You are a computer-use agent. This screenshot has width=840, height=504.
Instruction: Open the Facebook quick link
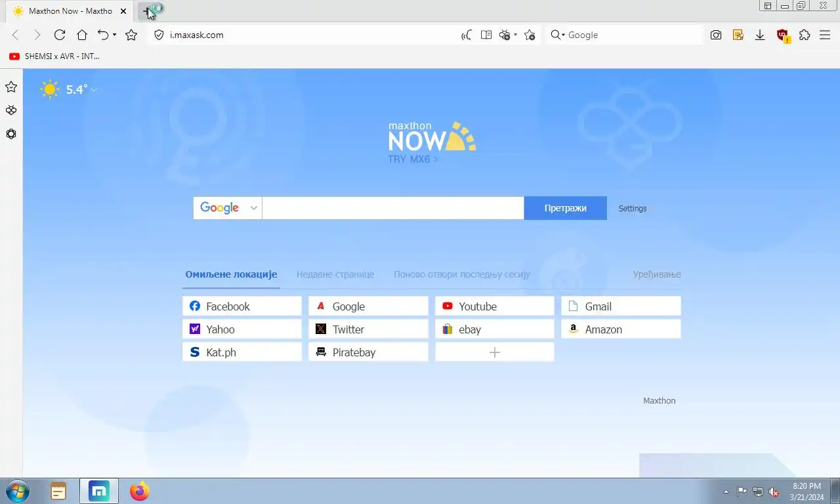click(x=242, y=306)
